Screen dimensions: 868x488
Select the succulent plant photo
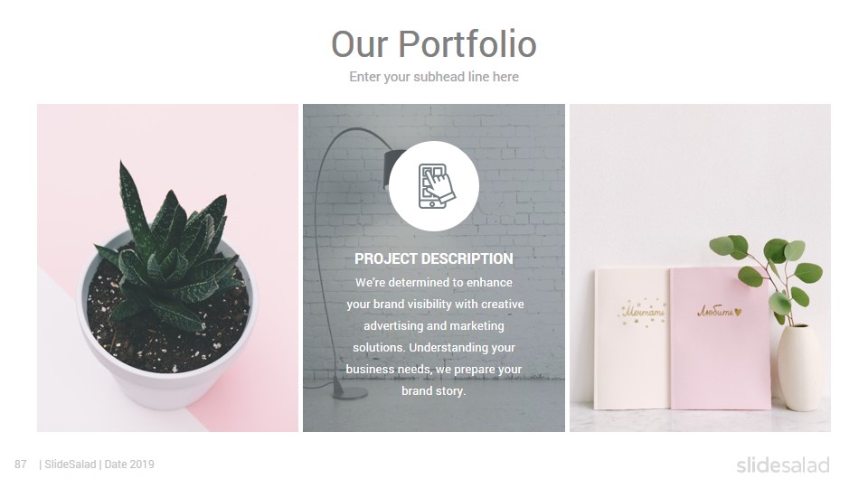click(168, 267)
